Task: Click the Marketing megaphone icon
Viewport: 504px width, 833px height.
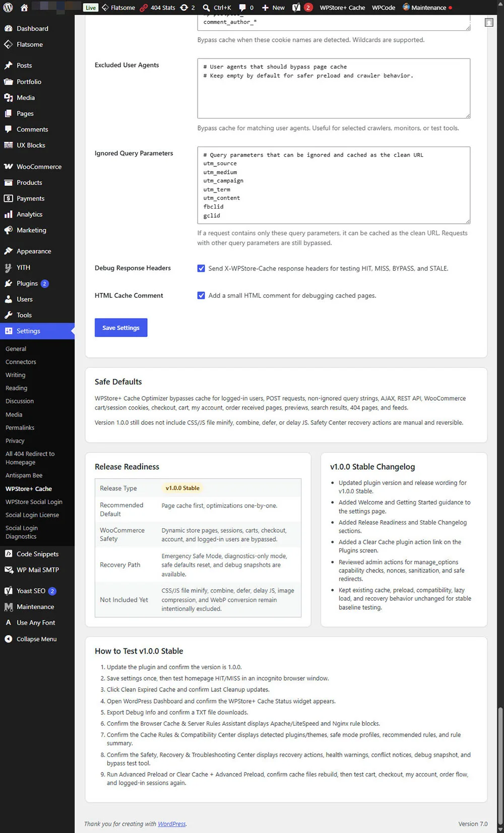Action: (8, 230)
